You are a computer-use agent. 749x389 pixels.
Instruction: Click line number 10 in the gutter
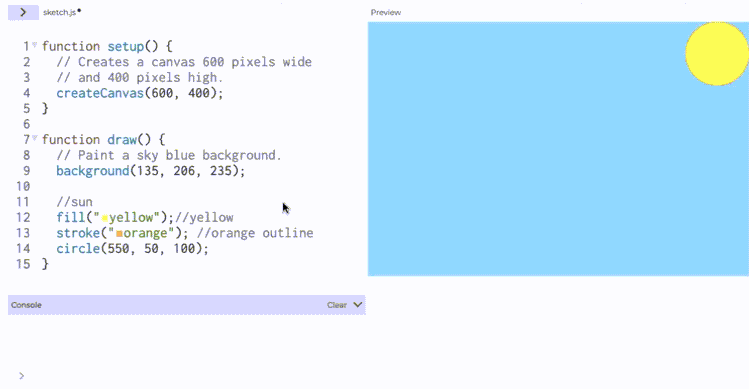click(23, 186)
